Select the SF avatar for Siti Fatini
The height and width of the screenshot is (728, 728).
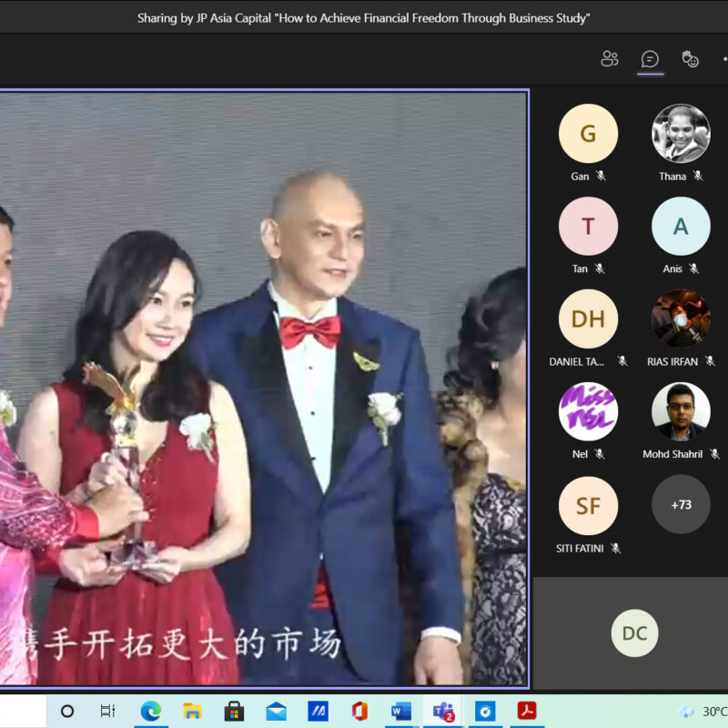[588, 506]
